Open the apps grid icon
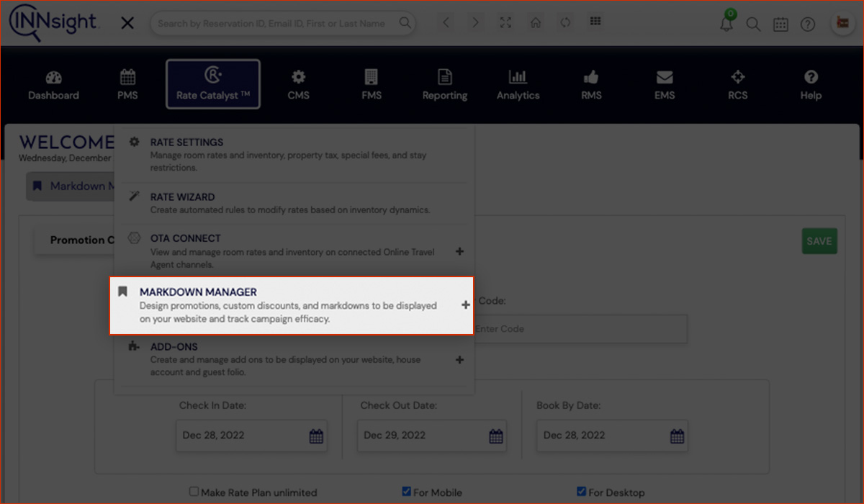864x504 pixels. (x=595, y=22)
